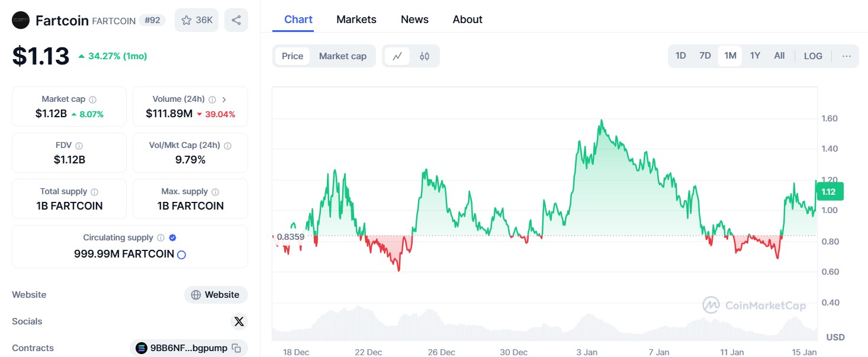Screen dimensions: 868x357
Task: Select the Market cap chart toggle
Action: (x=343, y=56)
